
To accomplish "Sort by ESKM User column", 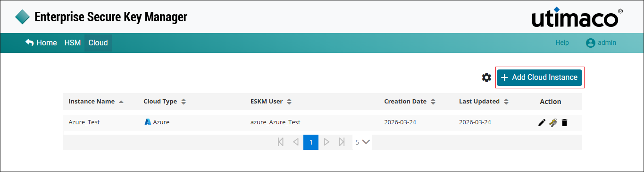I will [x=271, y=102].
